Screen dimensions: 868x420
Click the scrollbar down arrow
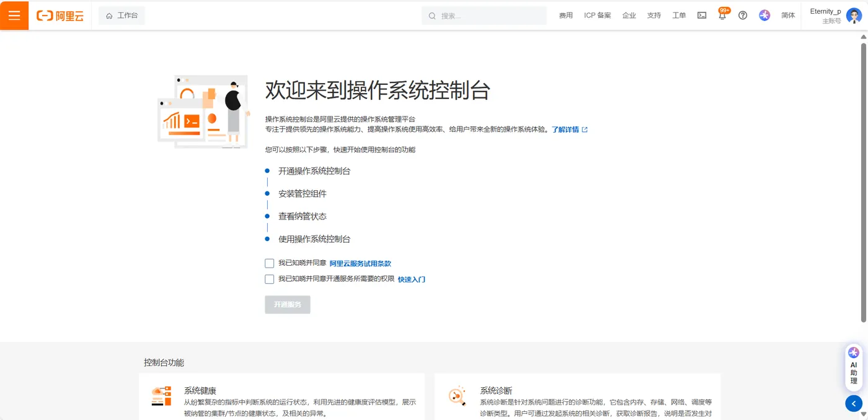(x=864, y=414)
